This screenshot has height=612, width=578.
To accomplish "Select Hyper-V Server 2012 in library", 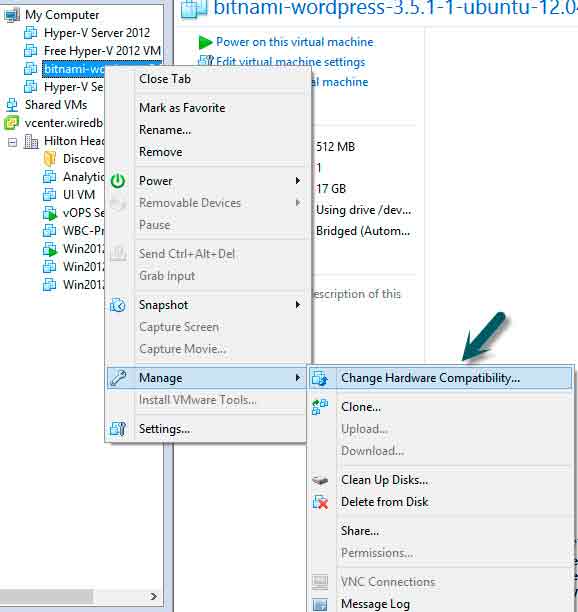I will [x=97, y=33].
